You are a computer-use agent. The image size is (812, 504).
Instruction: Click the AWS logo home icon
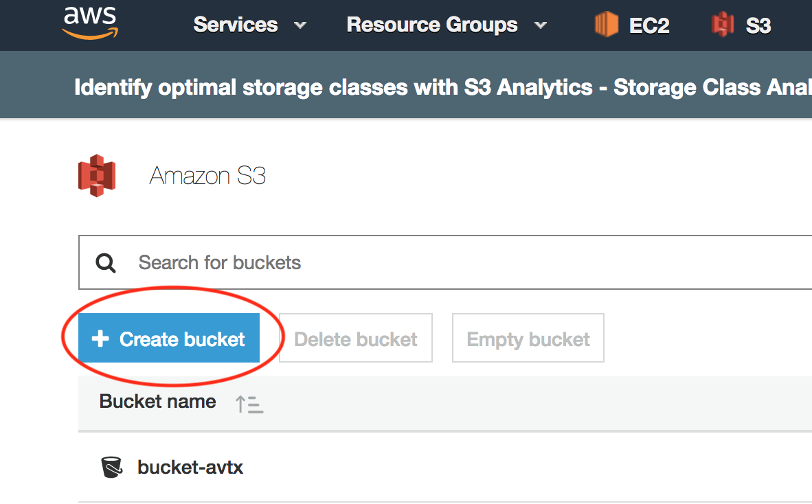89,23
